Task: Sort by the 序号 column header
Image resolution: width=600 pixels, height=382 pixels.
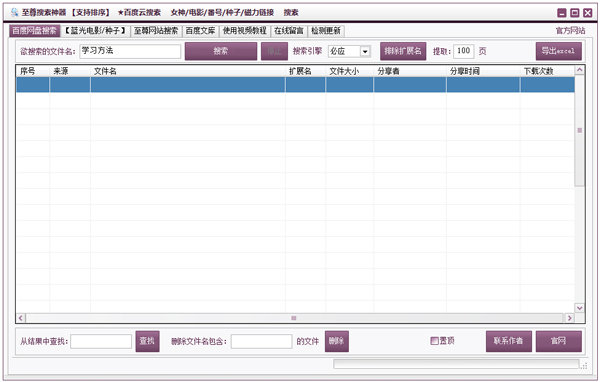Action: click(33, 71)
